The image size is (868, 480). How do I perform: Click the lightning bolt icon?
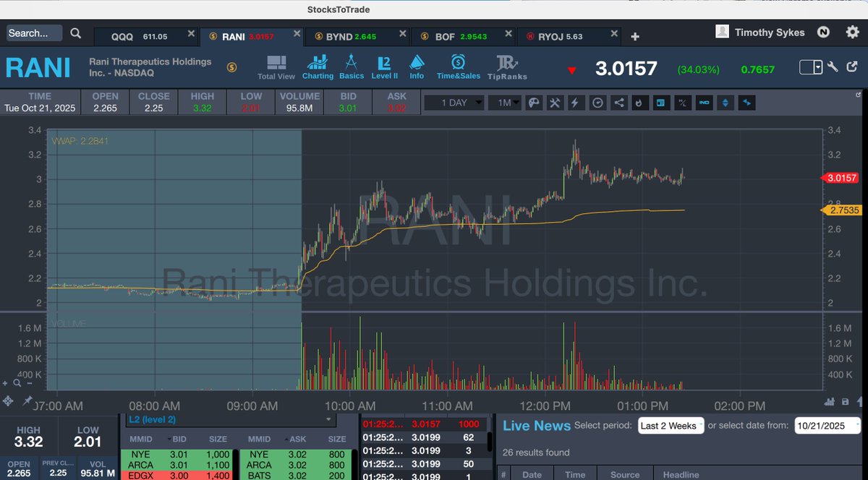[x=576, y=103]
